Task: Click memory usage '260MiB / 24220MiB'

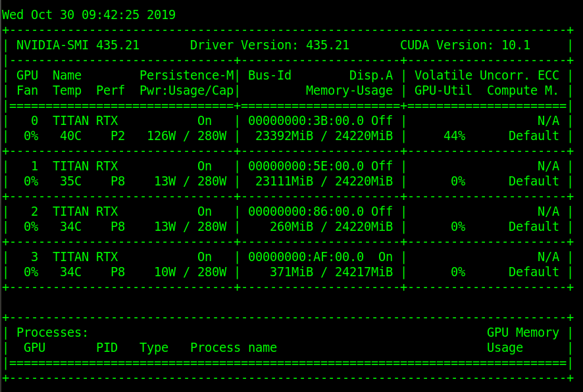Action: (x=331, y=227)
